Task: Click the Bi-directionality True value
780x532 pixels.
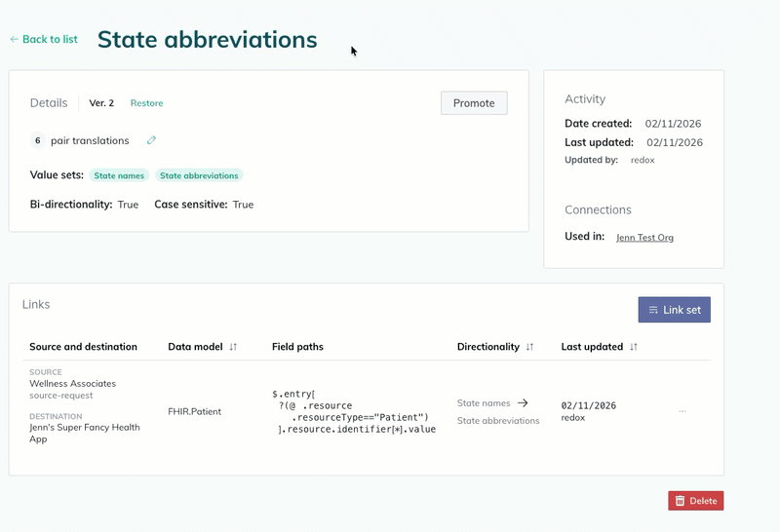Action: (x=128, y=205)
